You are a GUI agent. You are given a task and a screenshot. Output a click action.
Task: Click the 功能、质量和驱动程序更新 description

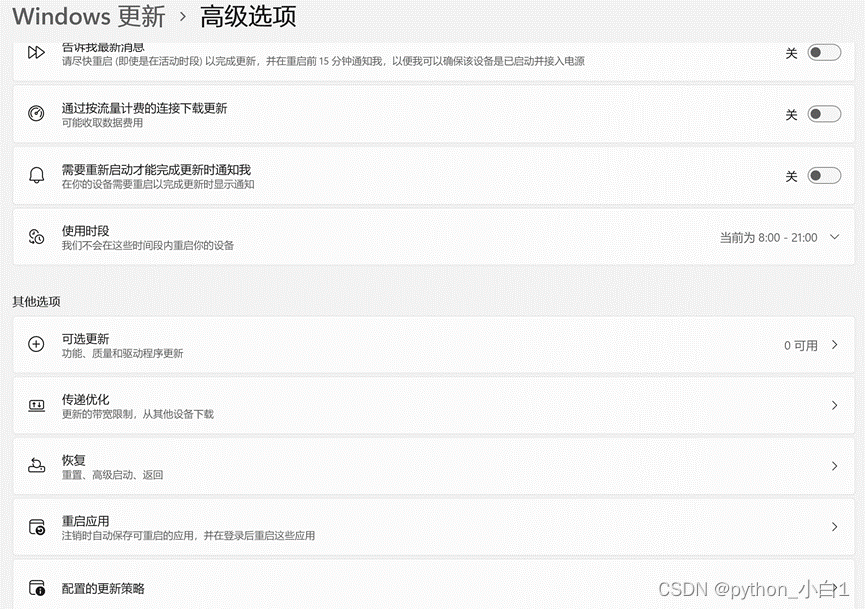[122, 354]
